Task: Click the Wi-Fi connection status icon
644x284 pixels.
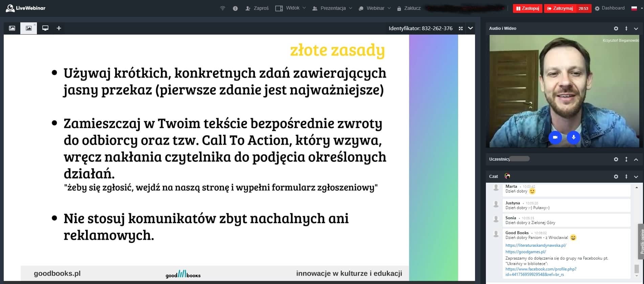Action: click(x=222, y=8)
